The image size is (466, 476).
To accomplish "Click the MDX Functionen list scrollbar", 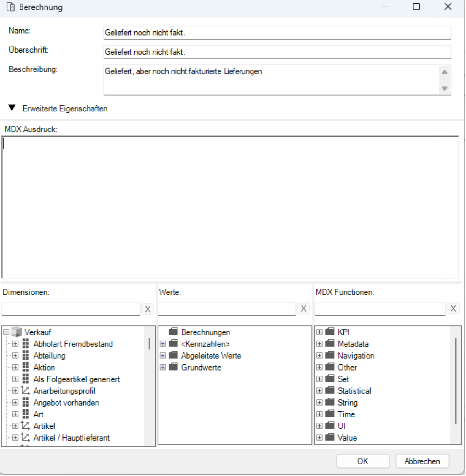I will coord(456,381).
